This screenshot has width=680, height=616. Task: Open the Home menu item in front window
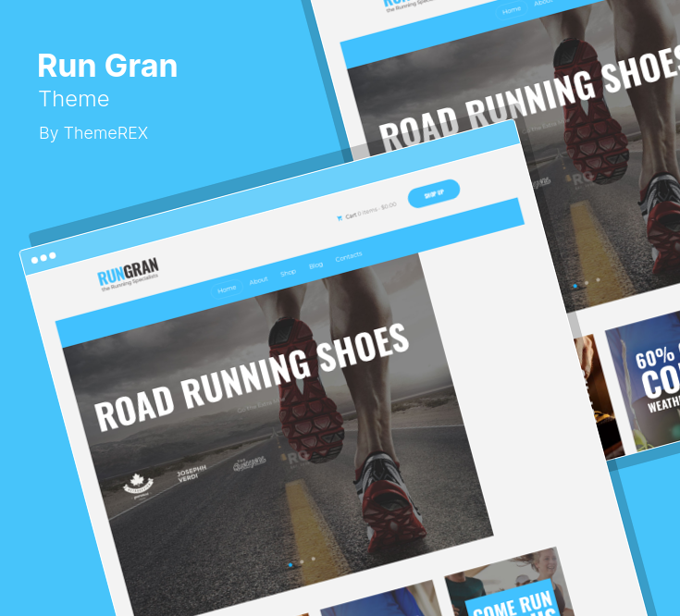pos(227,290)
